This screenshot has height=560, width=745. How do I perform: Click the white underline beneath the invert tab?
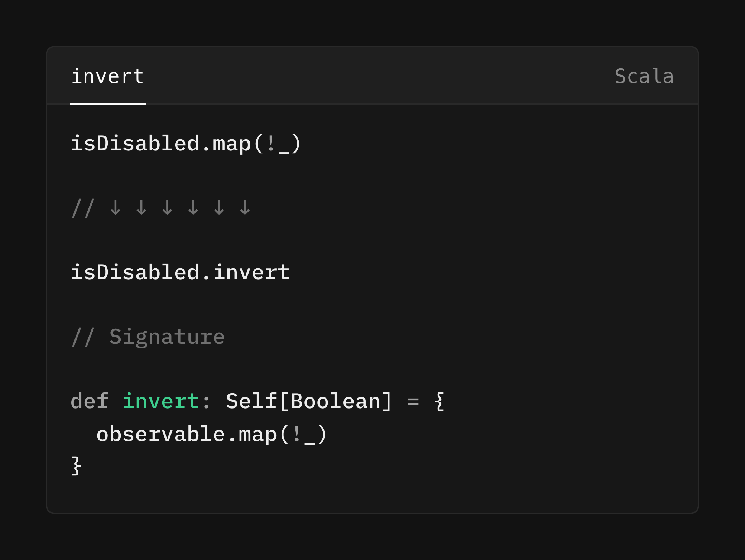(108, 104)
